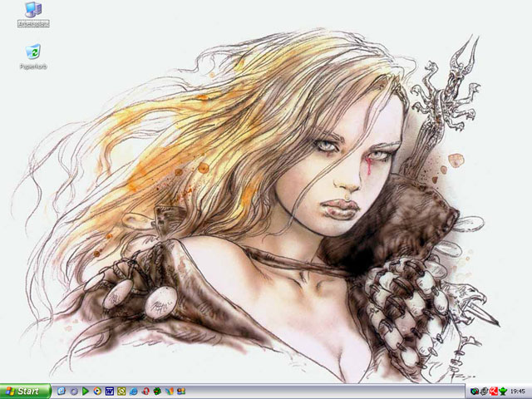Select the Arbeitsplatz desktop icon
This screenshot has width=532, height=399.
coord(33,14)
